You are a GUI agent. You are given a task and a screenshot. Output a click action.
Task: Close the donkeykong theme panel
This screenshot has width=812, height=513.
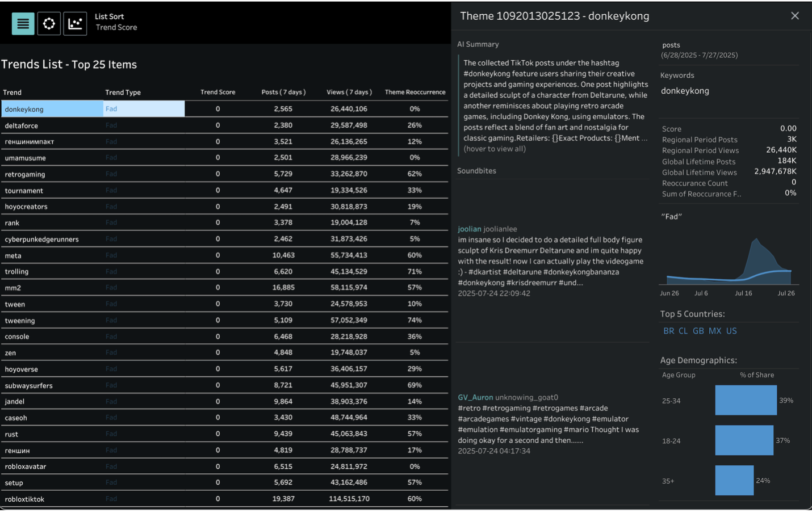coord(794,16)
